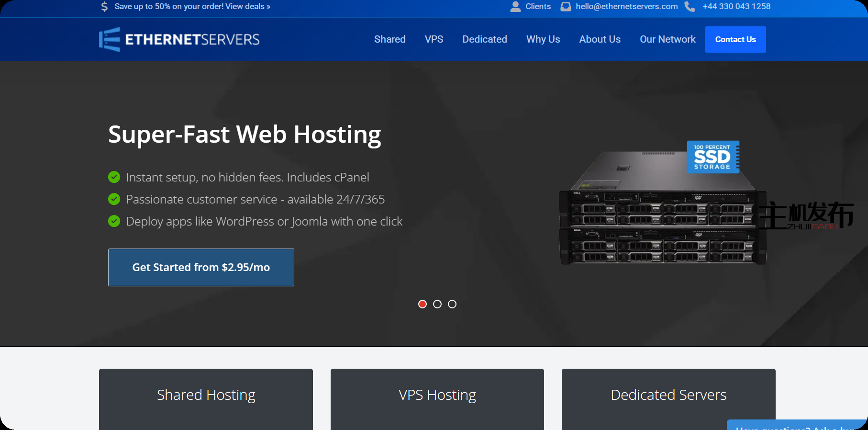Open the VPS navigation menu
868x430 pixels.
click(434, 39)
